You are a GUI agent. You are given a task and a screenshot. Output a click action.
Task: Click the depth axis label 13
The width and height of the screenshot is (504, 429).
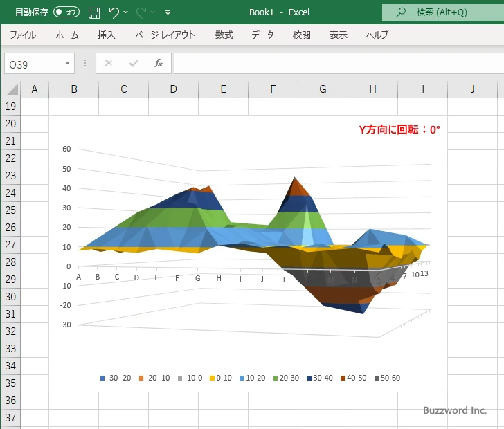tap(424, 273)
